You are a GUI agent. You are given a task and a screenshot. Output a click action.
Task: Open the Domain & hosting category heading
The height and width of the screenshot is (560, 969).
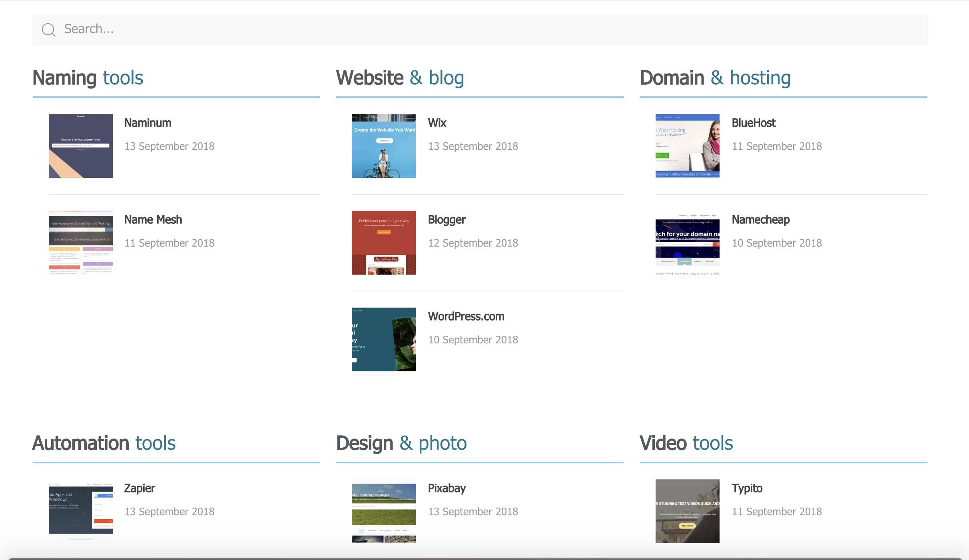[715, 78]
